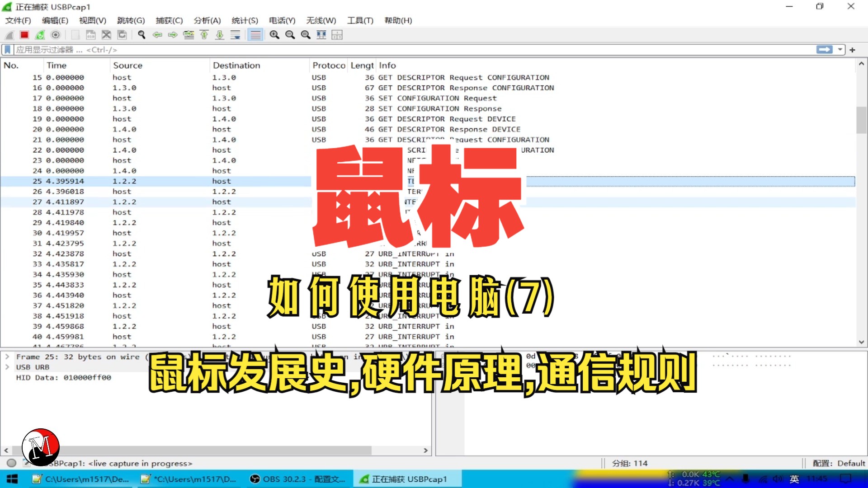The width and height of the screenshot is (868, 488).
Task: Zoom in the packet list text
Action: 274,35
